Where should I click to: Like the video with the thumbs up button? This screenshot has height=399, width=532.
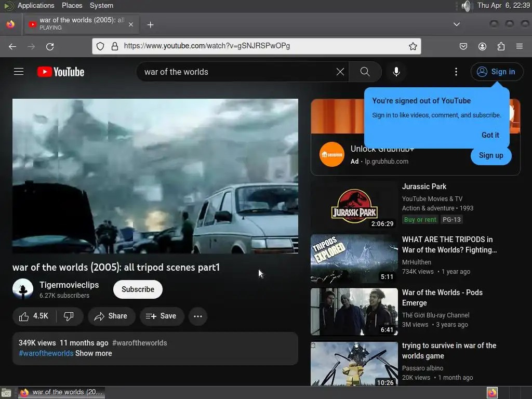point(34,316)
